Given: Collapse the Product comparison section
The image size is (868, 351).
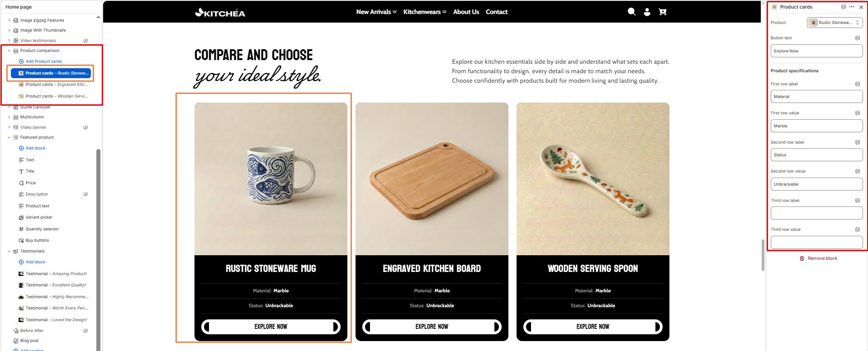Looking at the screenshot, I should 9,51.
